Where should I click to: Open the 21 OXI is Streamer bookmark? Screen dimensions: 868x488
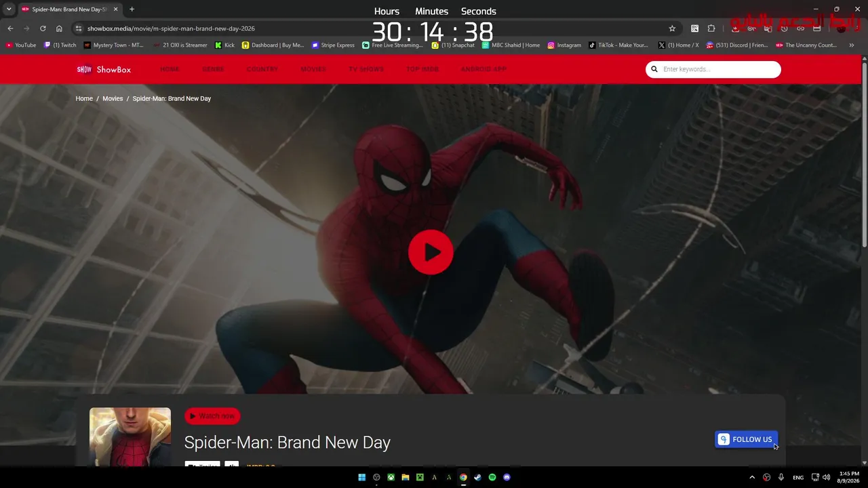180,45
